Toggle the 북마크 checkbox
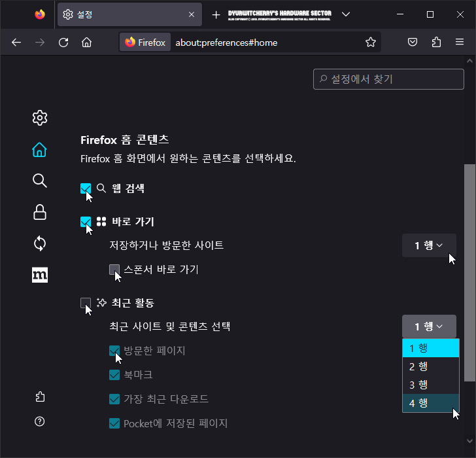Image resolution: width=476 pixels, height=458 pixels. 114,375
